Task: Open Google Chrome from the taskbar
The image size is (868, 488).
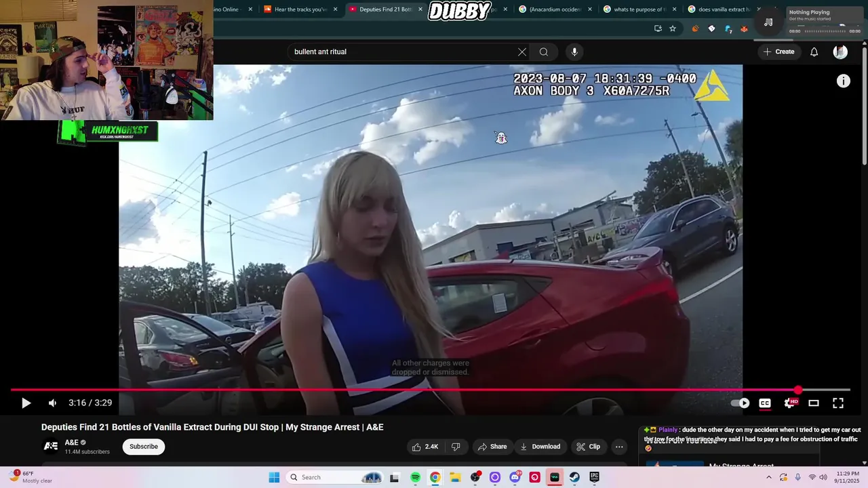Action: click(x=435, y=477)
